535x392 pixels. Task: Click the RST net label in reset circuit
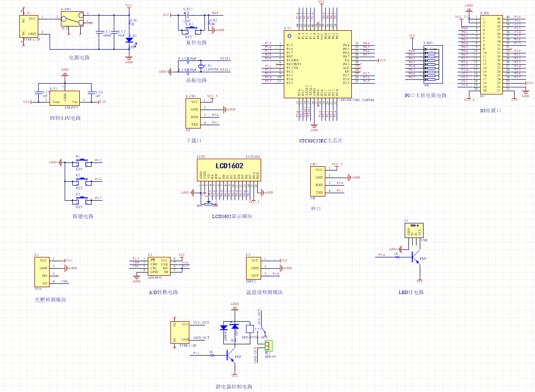click(x=215, y=13)
